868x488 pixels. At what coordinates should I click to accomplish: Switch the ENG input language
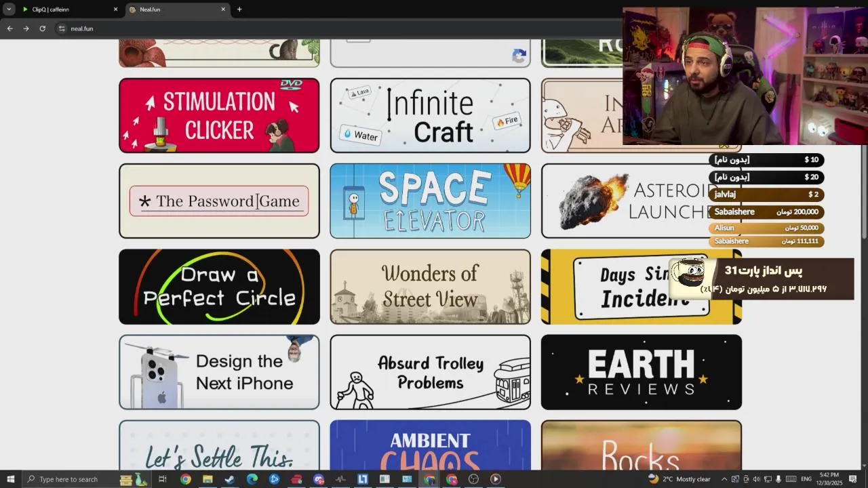click(806, 479)
